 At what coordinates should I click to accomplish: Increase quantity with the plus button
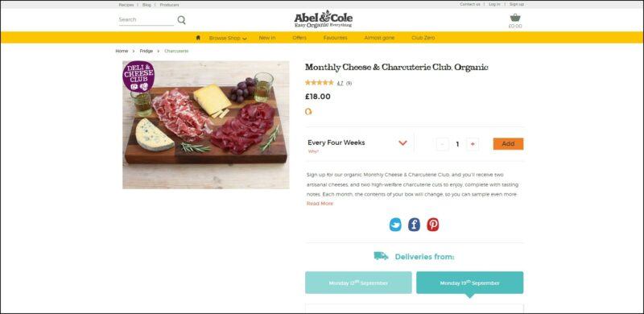[x=473, y=144]
